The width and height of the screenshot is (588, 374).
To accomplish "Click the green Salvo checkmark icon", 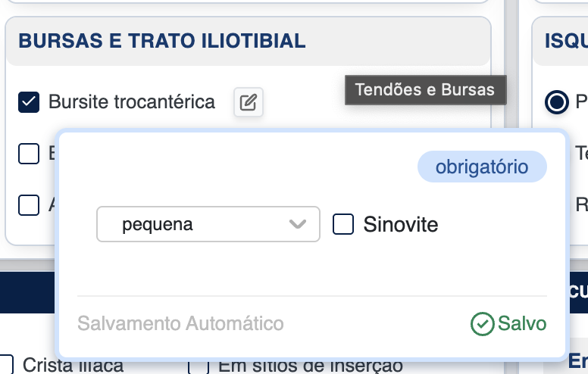I will (482, 324).
